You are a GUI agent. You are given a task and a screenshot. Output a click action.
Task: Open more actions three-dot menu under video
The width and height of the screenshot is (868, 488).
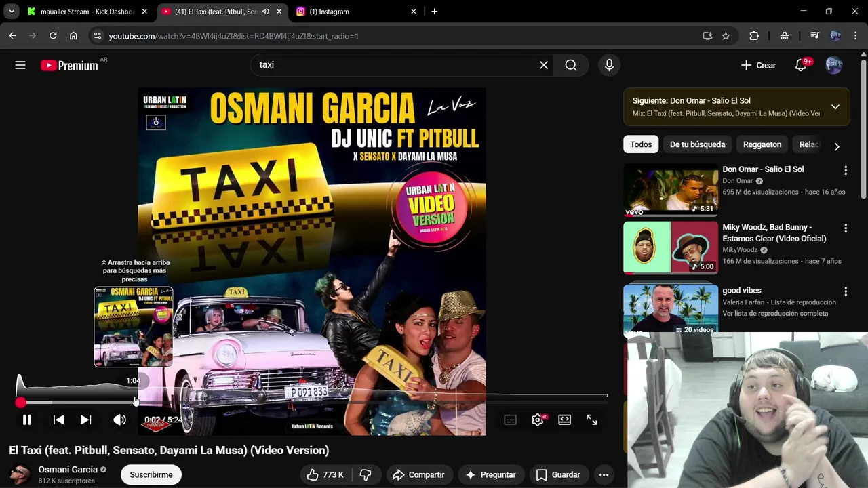click(604, 475)
